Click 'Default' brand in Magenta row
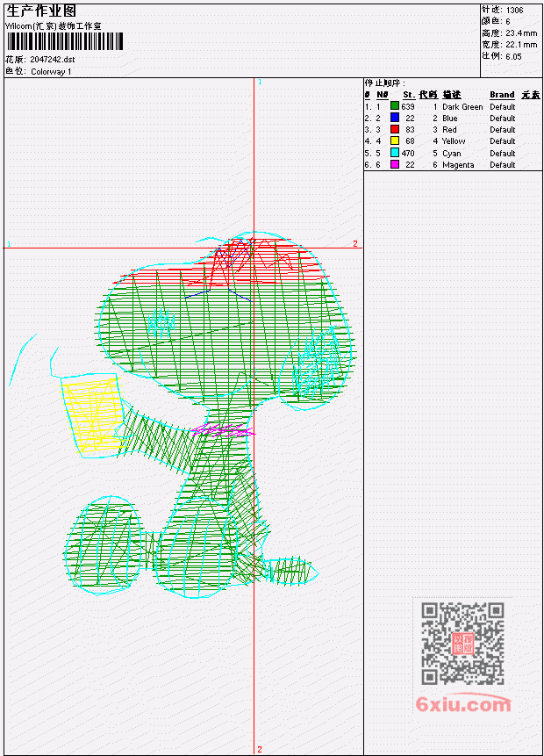Image resolution: width=544 pixels, height=756 pixels. click(x=503, y=165)
